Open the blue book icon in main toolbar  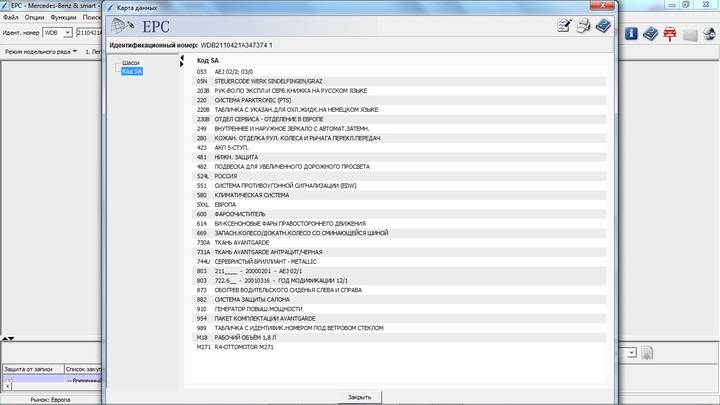[x=650, y=33]
